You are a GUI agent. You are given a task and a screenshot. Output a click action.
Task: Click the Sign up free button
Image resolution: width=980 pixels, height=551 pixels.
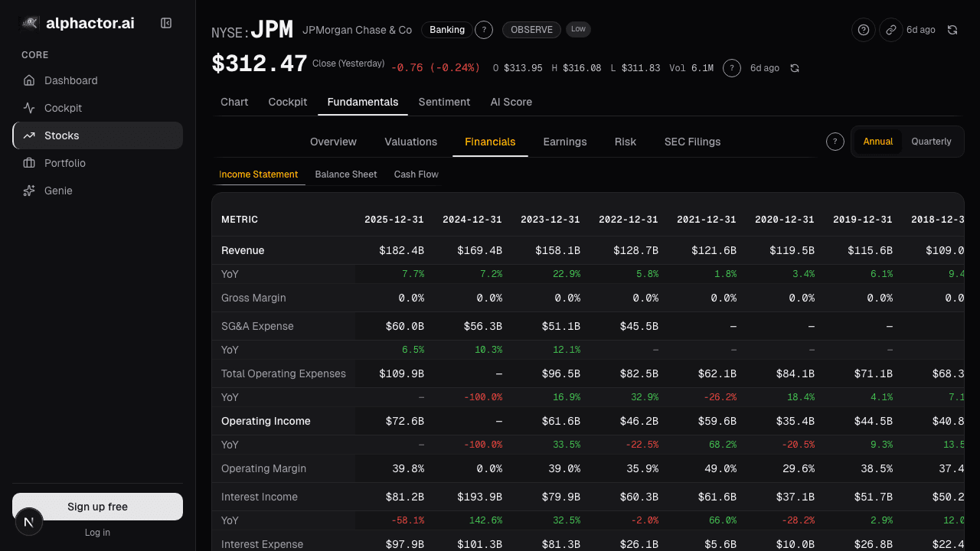coord(98,507)
